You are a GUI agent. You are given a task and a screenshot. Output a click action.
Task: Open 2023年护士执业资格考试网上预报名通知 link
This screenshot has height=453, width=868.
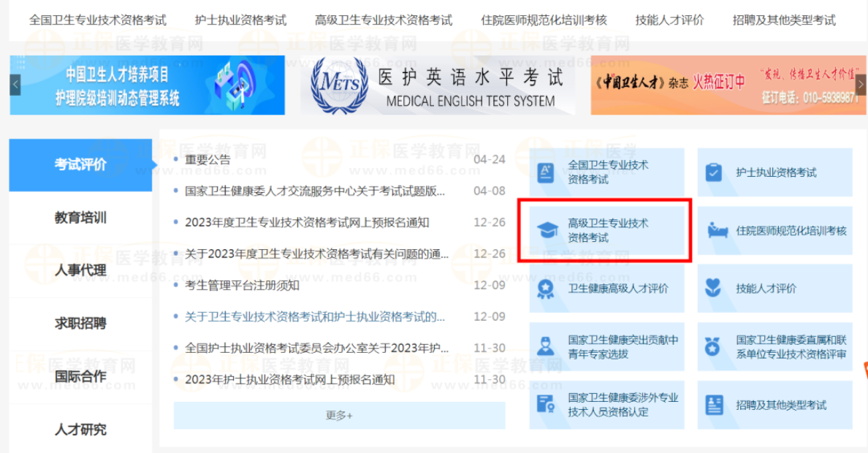pos(290,379)
